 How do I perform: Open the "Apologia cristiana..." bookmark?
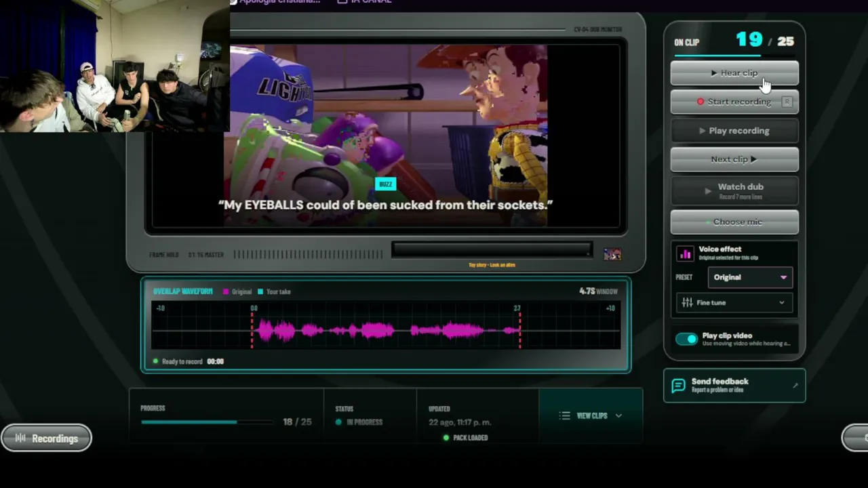[275, 2]
